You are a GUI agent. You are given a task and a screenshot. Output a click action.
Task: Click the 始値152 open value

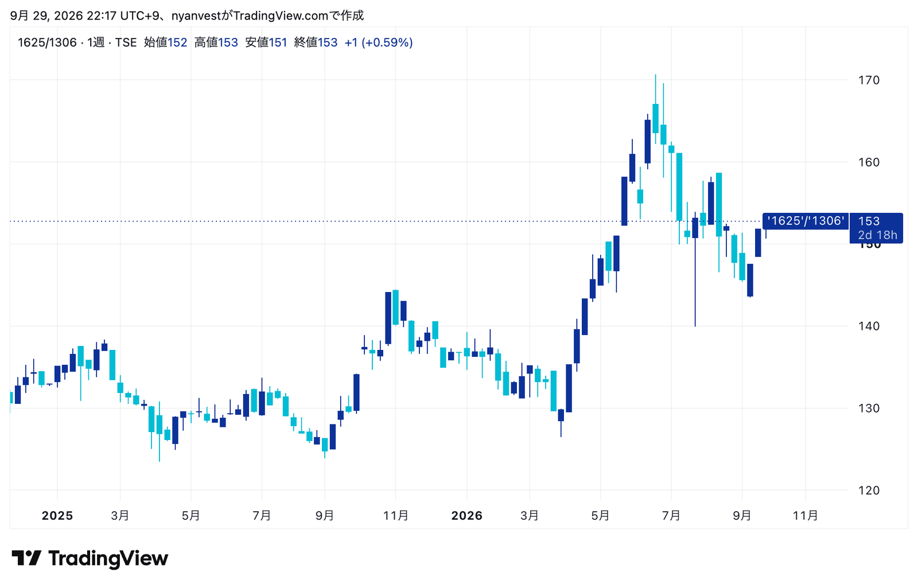(x=165, y=42)
